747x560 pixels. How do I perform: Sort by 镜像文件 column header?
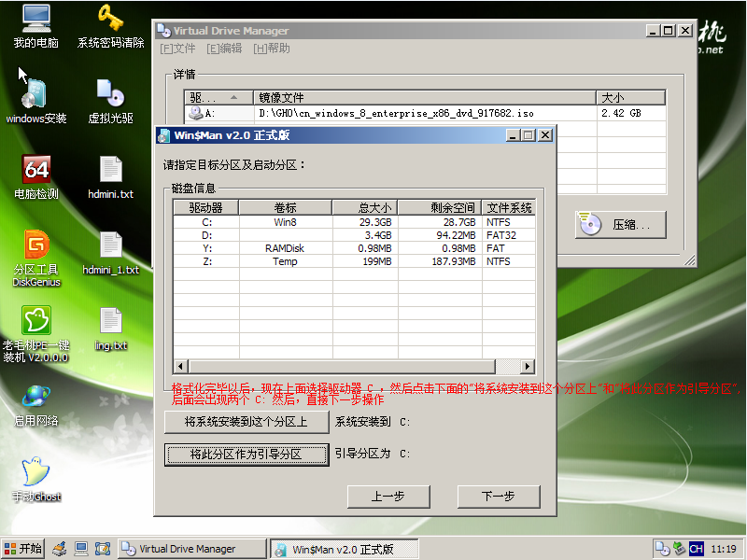tap(425, 98)
